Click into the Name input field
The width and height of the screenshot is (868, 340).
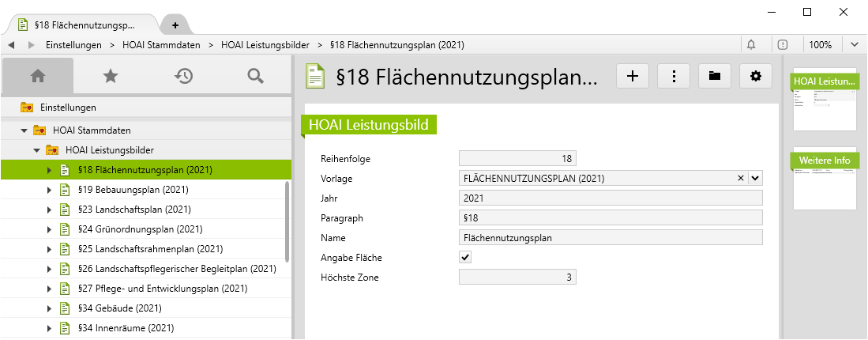(610, 237)
